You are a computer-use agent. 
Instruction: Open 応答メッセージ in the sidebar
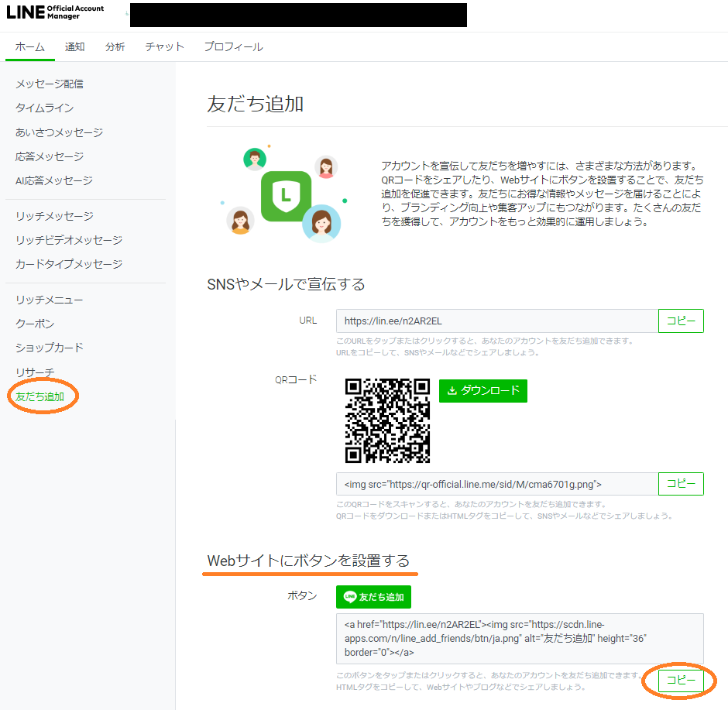coord(50,157)
